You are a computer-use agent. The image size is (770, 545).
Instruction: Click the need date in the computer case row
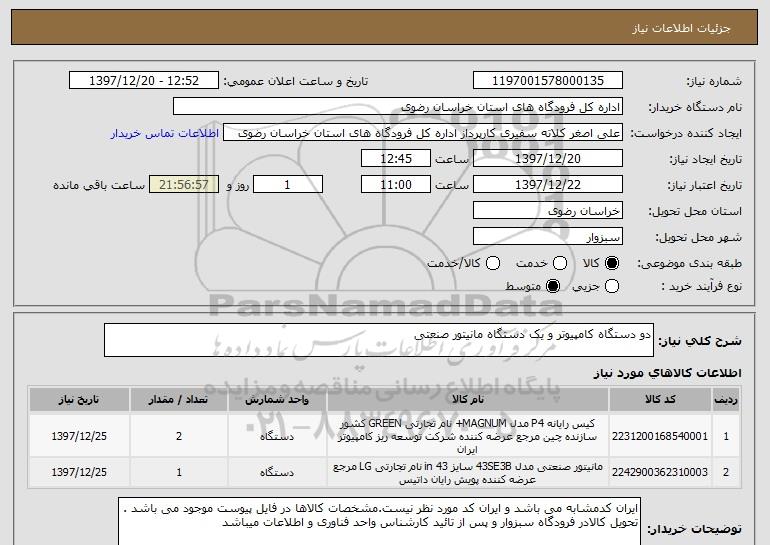click(x=79, y=436)
